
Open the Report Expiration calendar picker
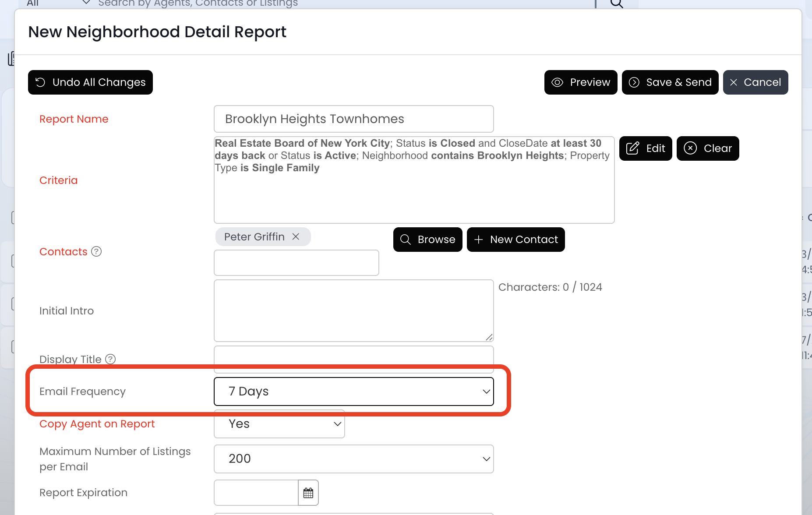[x=308, y=493]
